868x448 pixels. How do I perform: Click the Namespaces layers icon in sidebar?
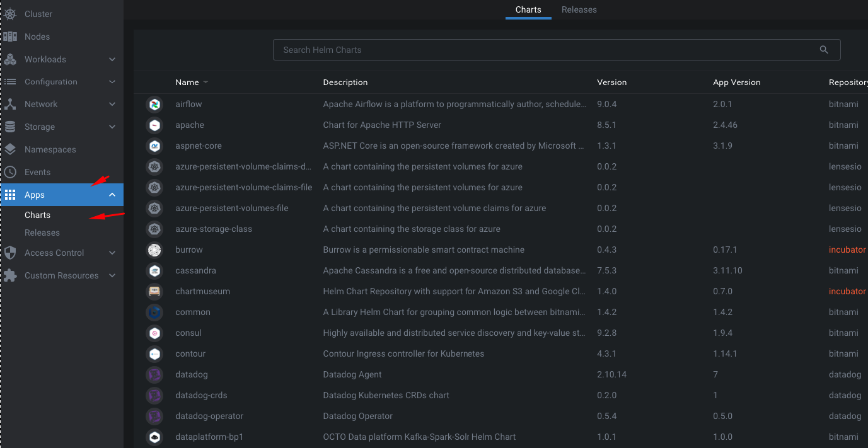pos(10,149)
